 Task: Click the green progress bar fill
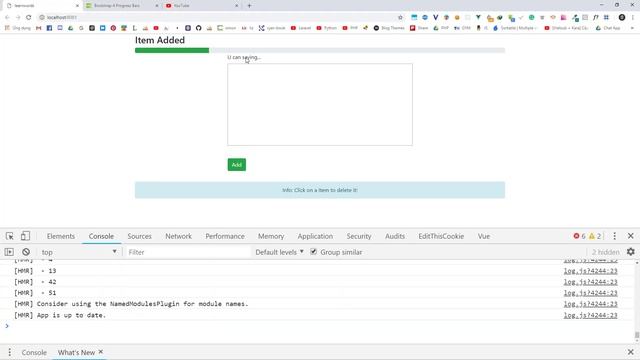pos(172,50)
